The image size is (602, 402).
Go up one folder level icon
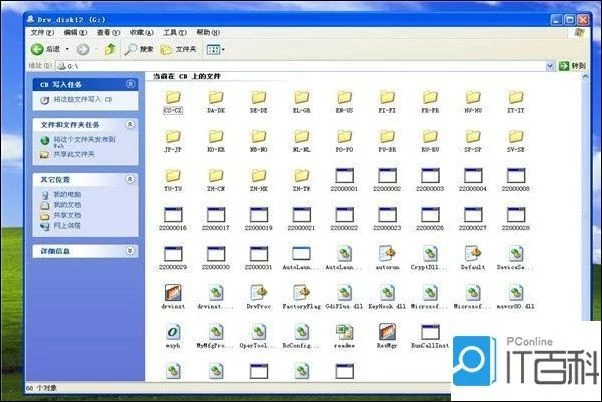[x=110, y=49]
